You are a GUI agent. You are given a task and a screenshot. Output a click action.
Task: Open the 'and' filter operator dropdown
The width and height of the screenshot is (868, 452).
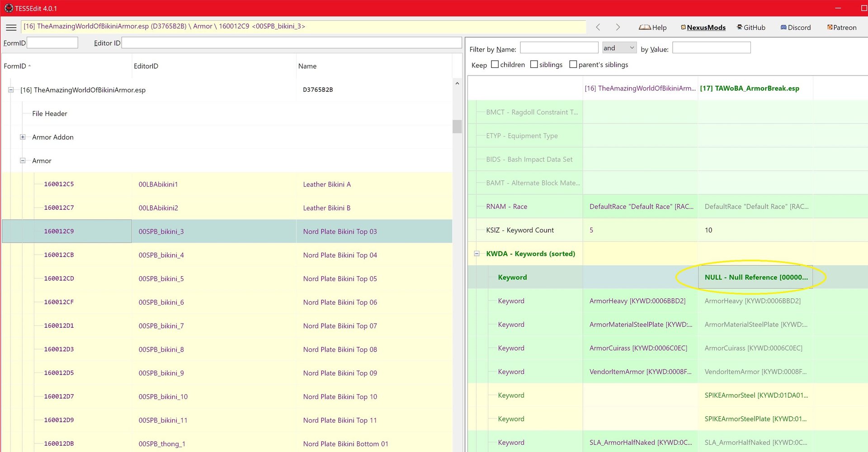[x=619, y=47]
